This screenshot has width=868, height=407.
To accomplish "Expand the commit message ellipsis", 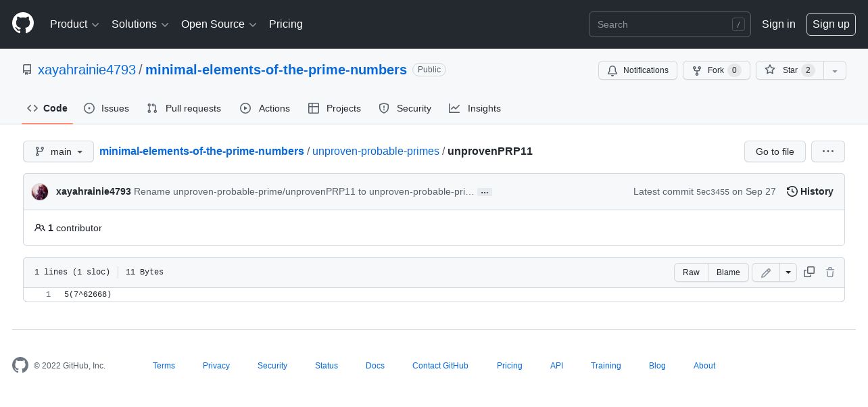I will [x=485, y=192].
